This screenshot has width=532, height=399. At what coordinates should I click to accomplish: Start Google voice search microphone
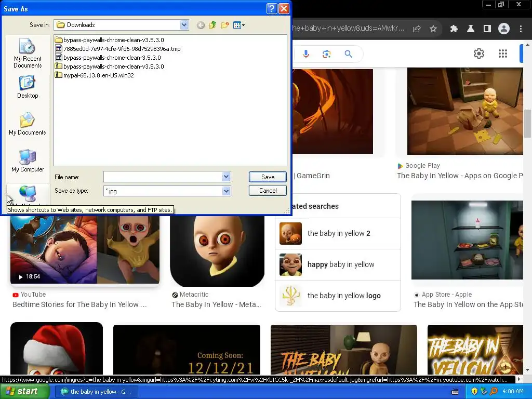(x=306, y=54)
